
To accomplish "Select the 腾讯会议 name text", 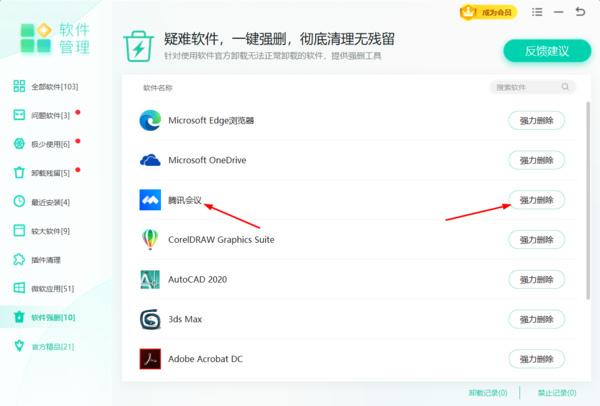I will [x=185, y=200].
